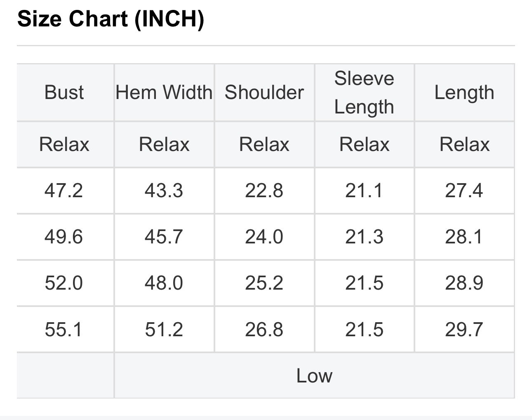
Task: Select the hem width value 43.3
Action: coord(164,191)
